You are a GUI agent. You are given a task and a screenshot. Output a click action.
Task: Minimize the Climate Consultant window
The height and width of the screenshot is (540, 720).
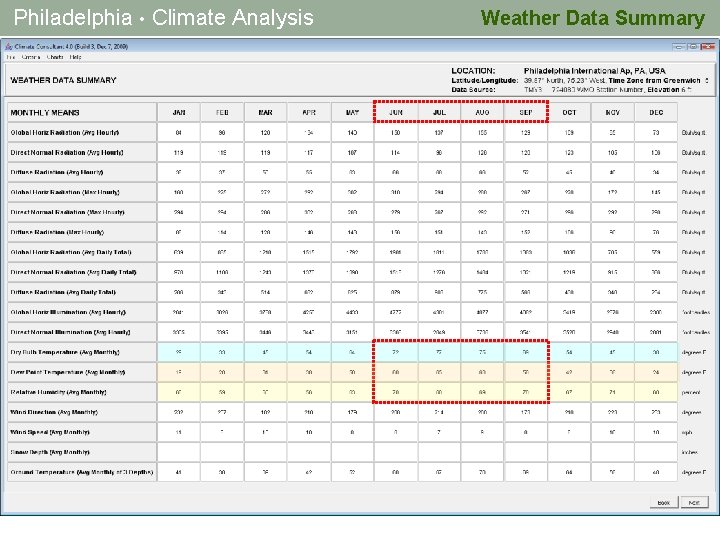pos(679,46)
